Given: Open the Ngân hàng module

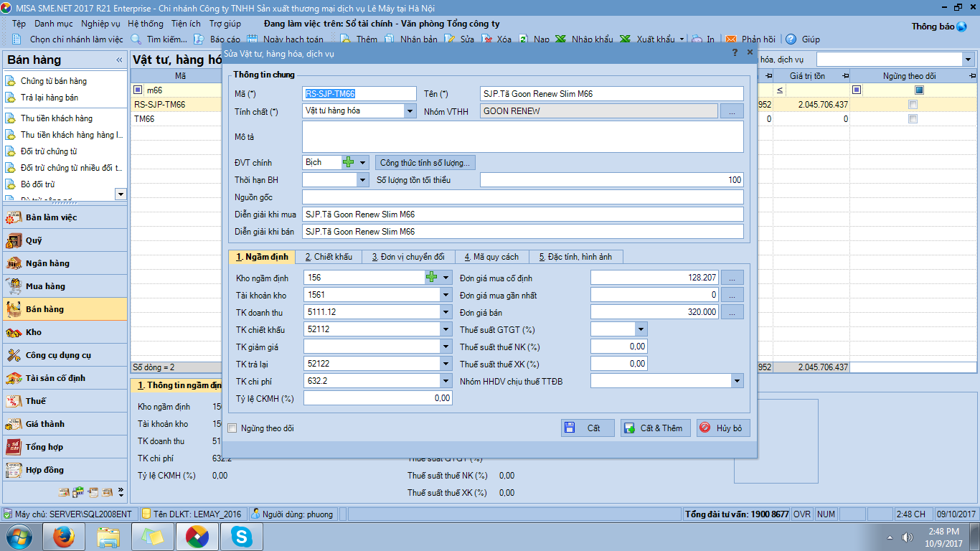Looking at the screenshot, I should click(64, 263).
